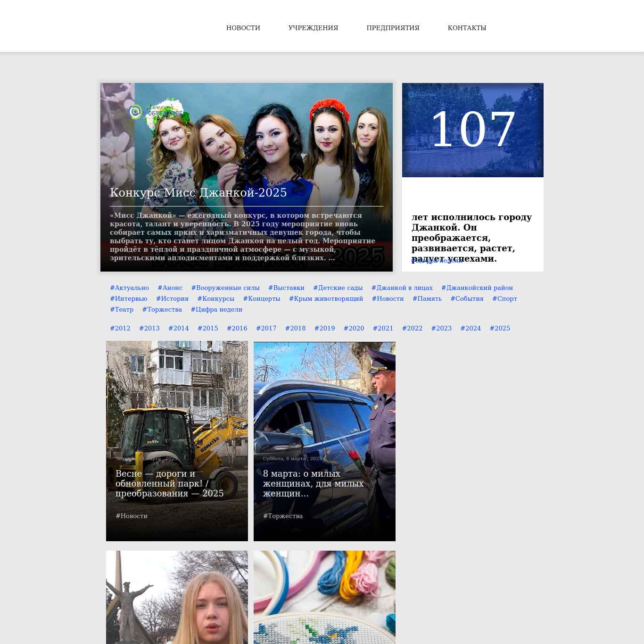Filter by #Интервью tag
The height and width of the screenshot is (644, 644).
tap(129, 298)
